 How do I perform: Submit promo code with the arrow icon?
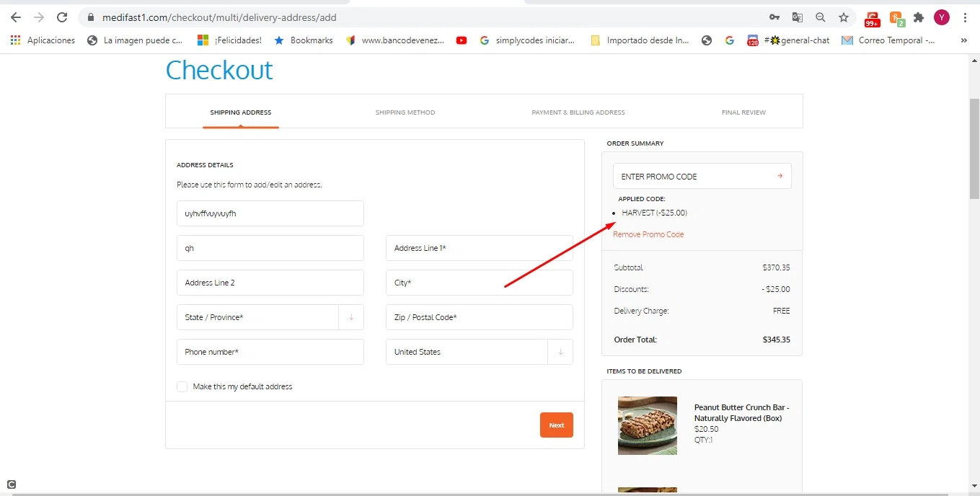point(780,176)
